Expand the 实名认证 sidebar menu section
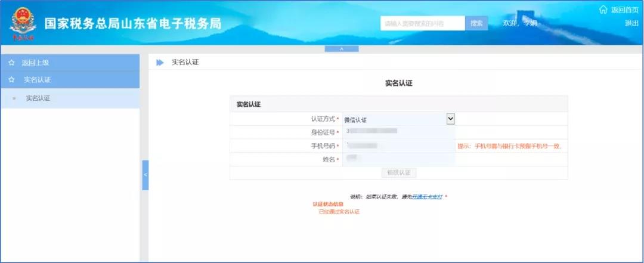644x263 pixels. 37,80
